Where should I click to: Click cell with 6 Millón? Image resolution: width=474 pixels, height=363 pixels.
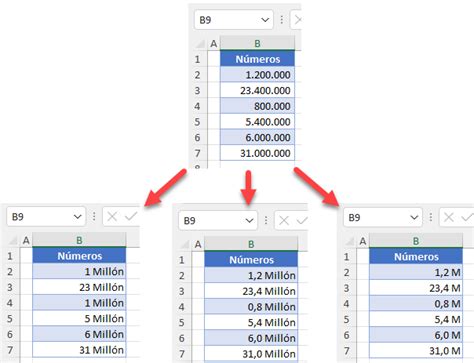tap(79, 334)
